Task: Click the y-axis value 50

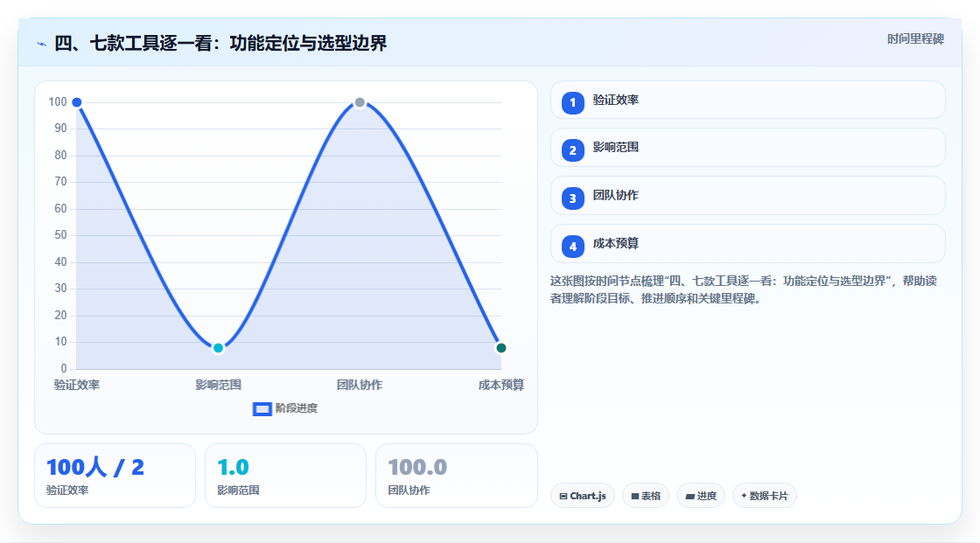Action: pos(60,235)
